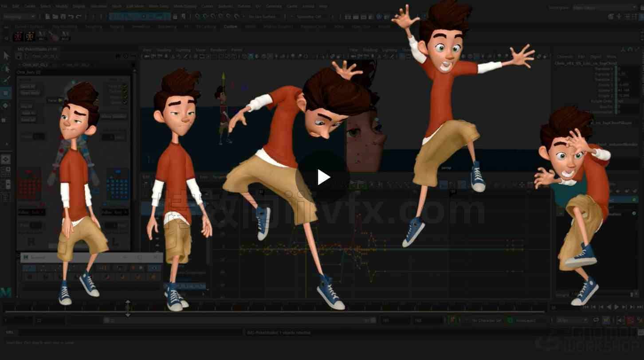Select the Select tool in toolbox
This screenshot has height=360, width=644.
(6, 56)
